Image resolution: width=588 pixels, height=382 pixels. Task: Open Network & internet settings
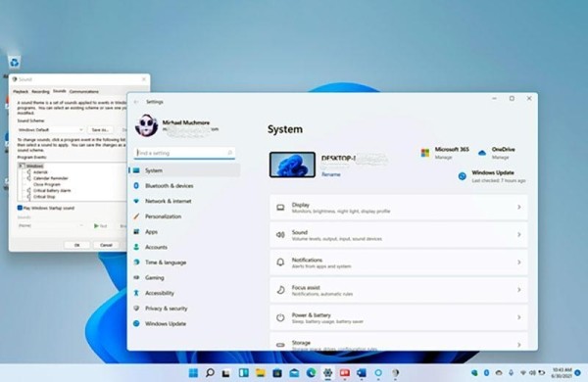click(184, 201)
